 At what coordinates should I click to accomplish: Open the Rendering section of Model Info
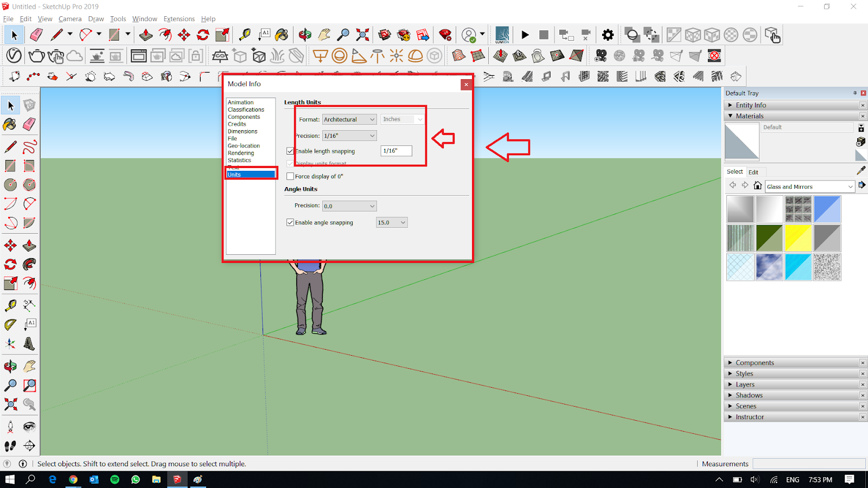[241, 152]
